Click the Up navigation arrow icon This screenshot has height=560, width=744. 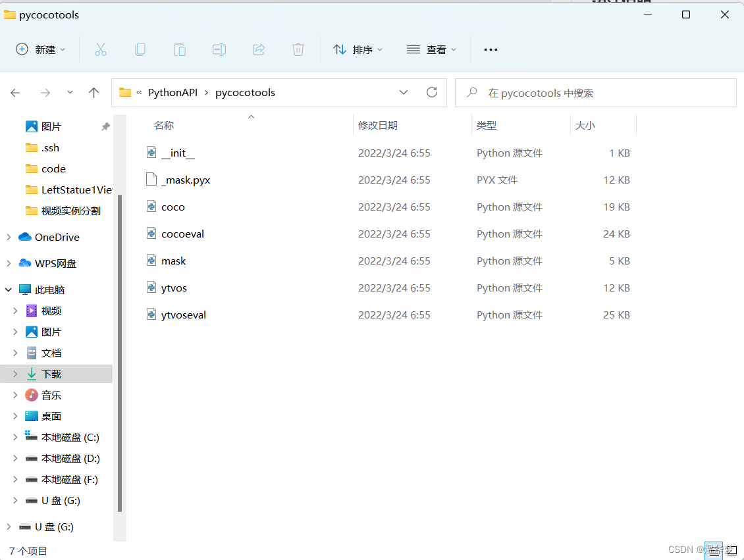click(93, 92)
